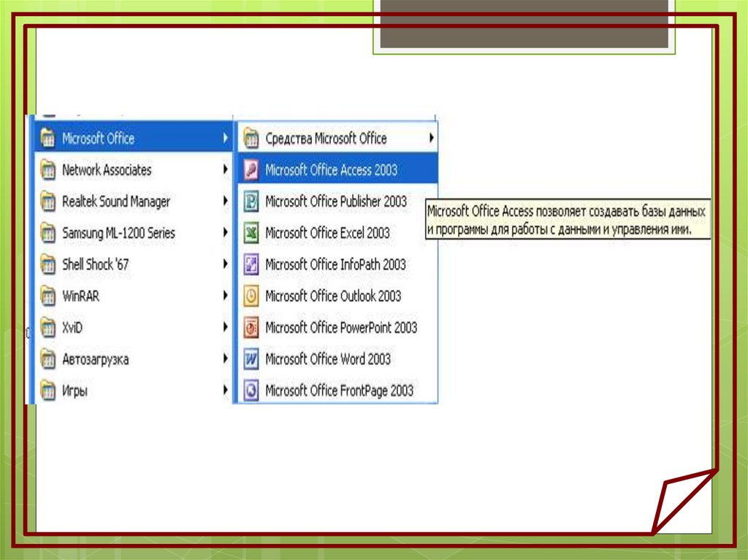Select the Средства Microsoft Office label
748x560 pixels.
coord(327,139)
